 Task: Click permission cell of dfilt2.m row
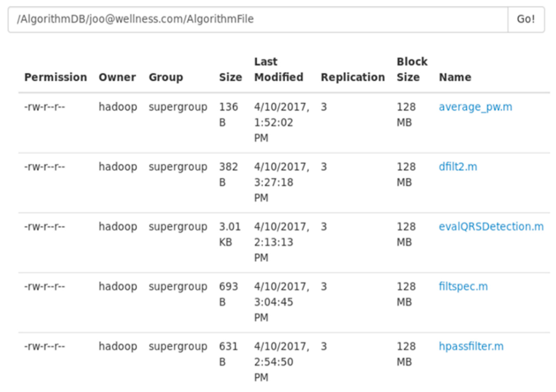(x=45, y=166)
